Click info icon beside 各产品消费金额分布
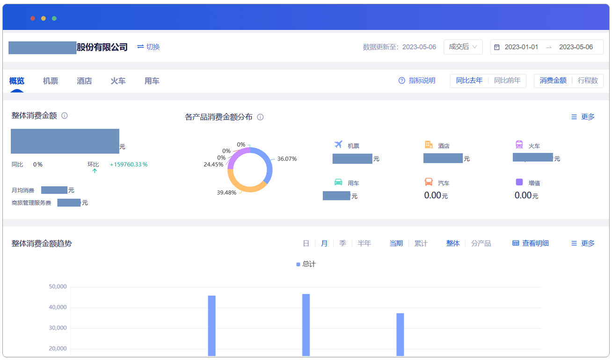Image resolution: width=612 pixels, height=364 pixels. tap(261, 117)
